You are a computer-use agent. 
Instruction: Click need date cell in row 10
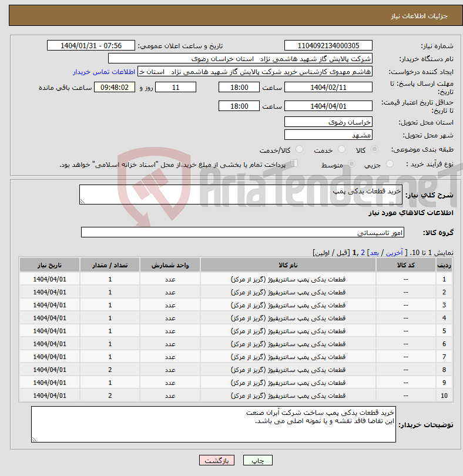[x=49, y=395]
